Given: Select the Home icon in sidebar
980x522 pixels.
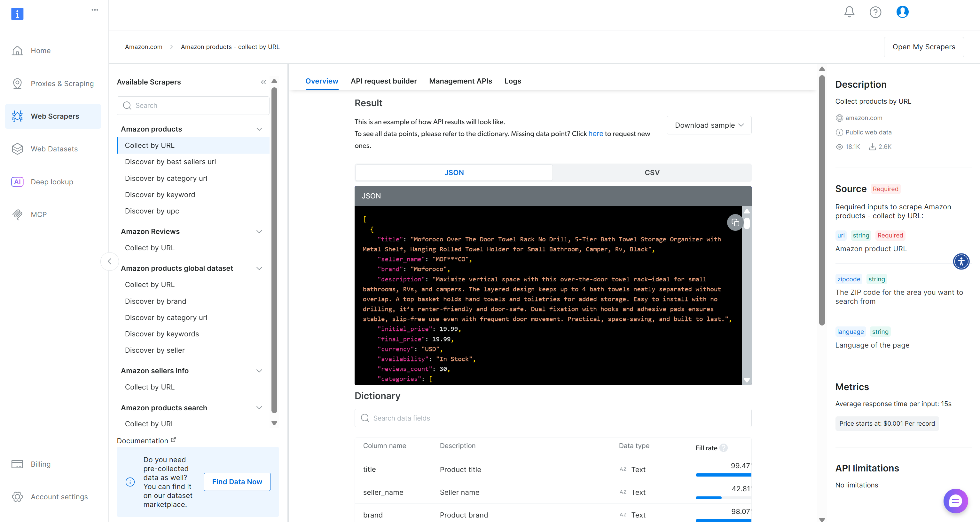Looking at the screenshot, I should click(18, 50).
